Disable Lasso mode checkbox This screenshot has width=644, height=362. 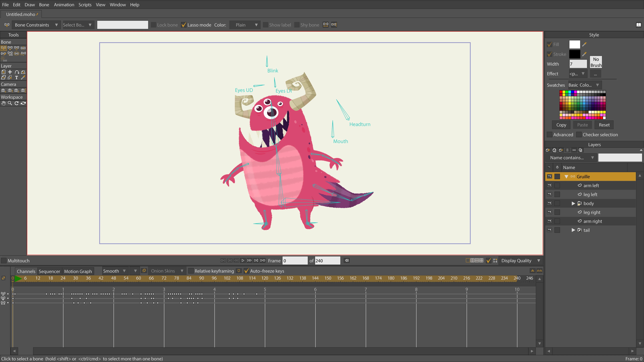184,25
